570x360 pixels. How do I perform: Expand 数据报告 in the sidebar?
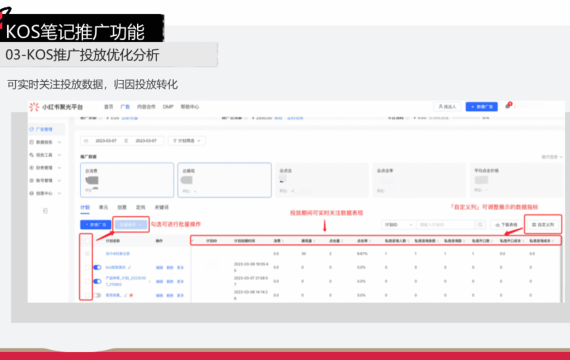pyautogui.click(x=45, y=142)
